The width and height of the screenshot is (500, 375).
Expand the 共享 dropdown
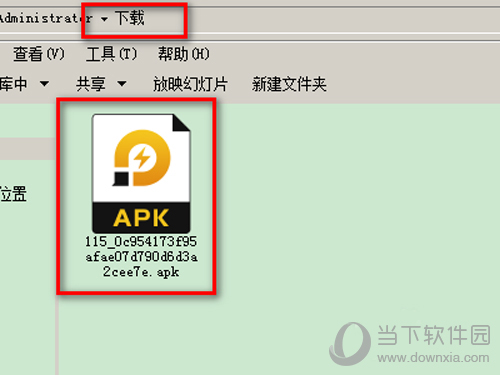[x=101, y=84]
